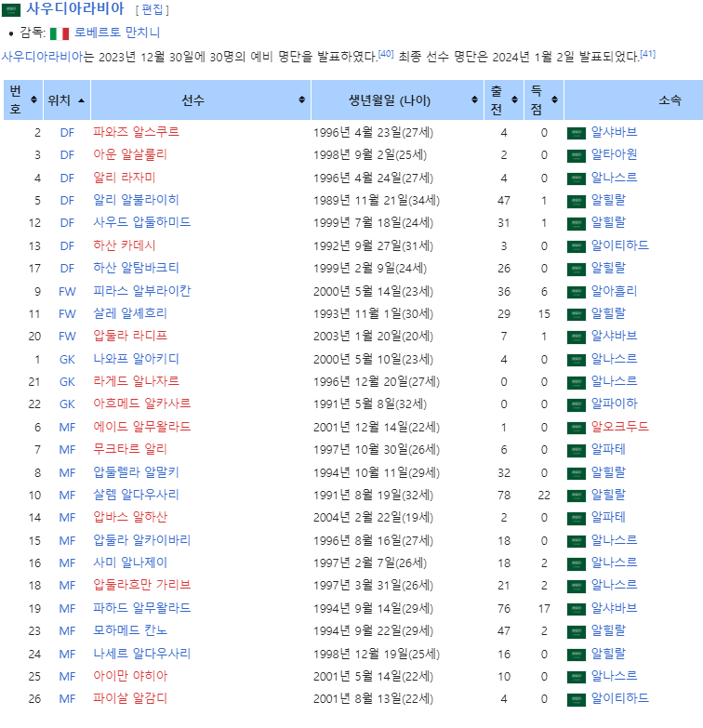Open player 아운 알살룰리 page
The width and height of the screenshot is (703, 728).
[130, 154]
